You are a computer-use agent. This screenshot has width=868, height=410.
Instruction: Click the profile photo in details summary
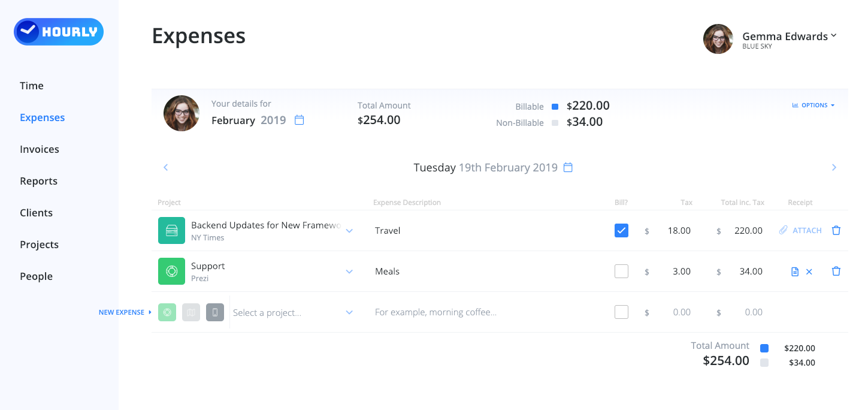(x=182, y=113)
